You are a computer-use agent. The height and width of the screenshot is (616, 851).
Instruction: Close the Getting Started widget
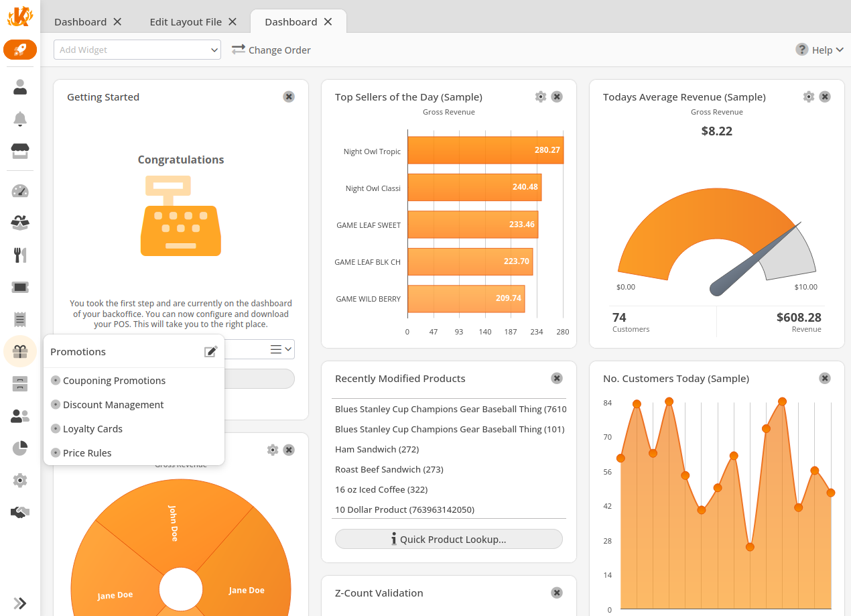(289, 97)
